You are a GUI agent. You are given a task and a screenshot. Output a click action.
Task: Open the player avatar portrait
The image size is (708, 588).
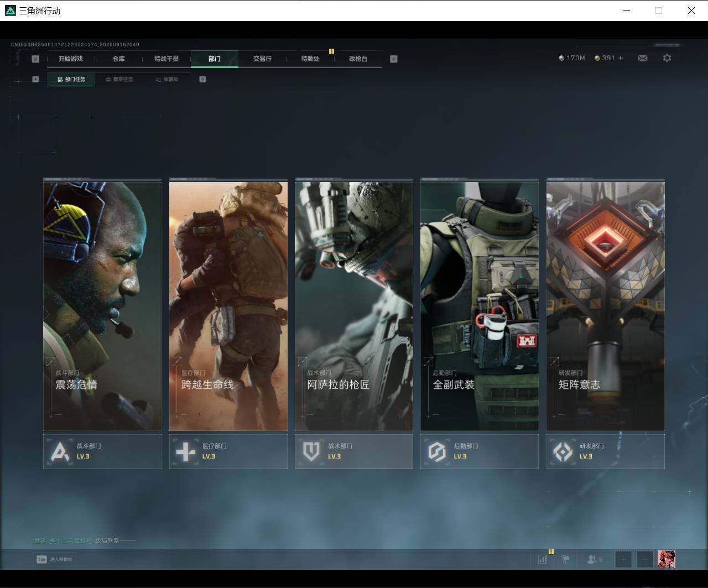coord(667,559)
